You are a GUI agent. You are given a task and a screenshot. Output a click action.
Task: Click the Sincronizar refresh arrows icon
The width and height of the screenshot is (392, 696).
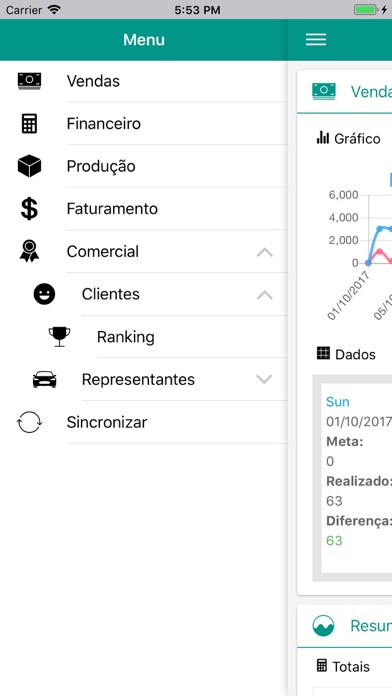tap(29, 422)
